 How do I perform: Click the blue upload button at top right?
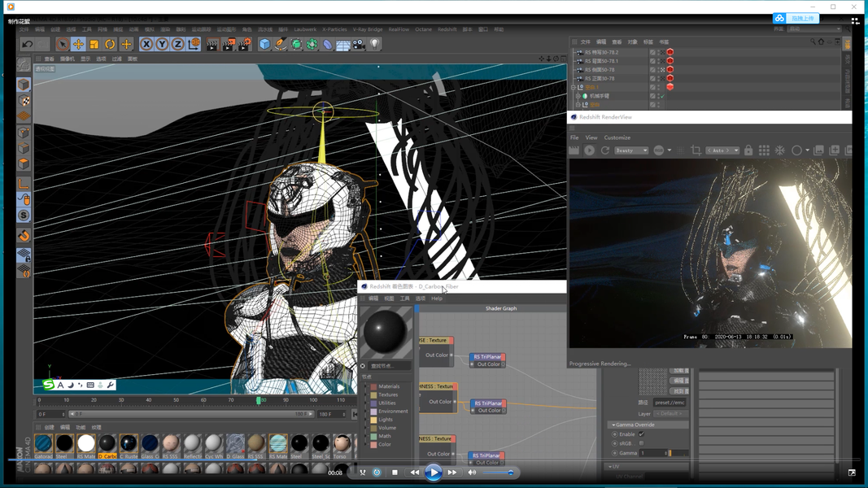pyautogui.click(x=796, y=18)
